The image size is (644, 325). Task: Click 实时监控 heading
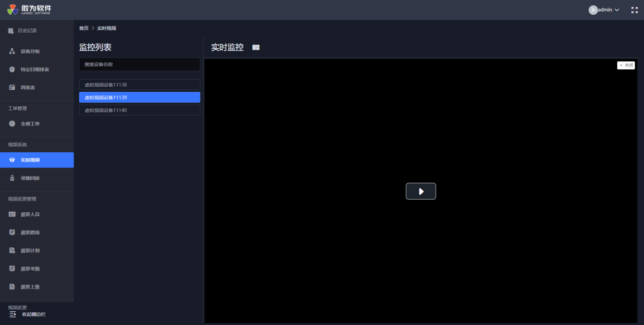[x=227, y=47]
